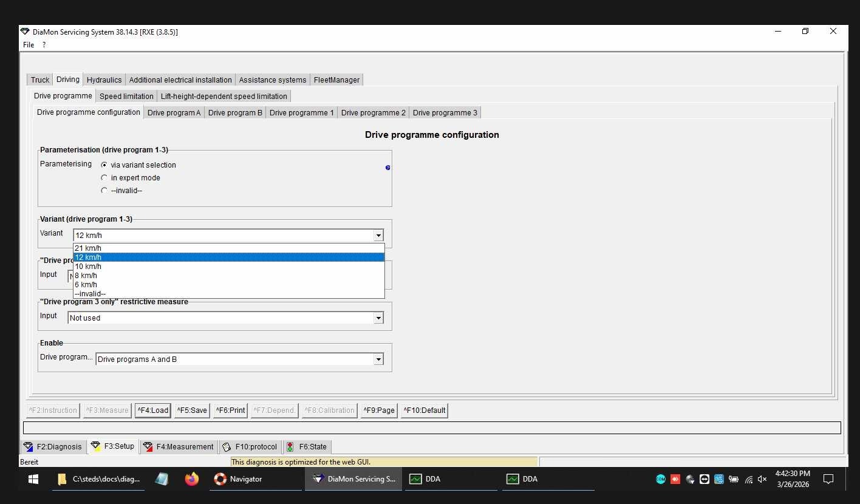Viewport: 860px width, 504px height.
Task: Open the Drive programme 3 tab
Action: [x=445, y=113]
